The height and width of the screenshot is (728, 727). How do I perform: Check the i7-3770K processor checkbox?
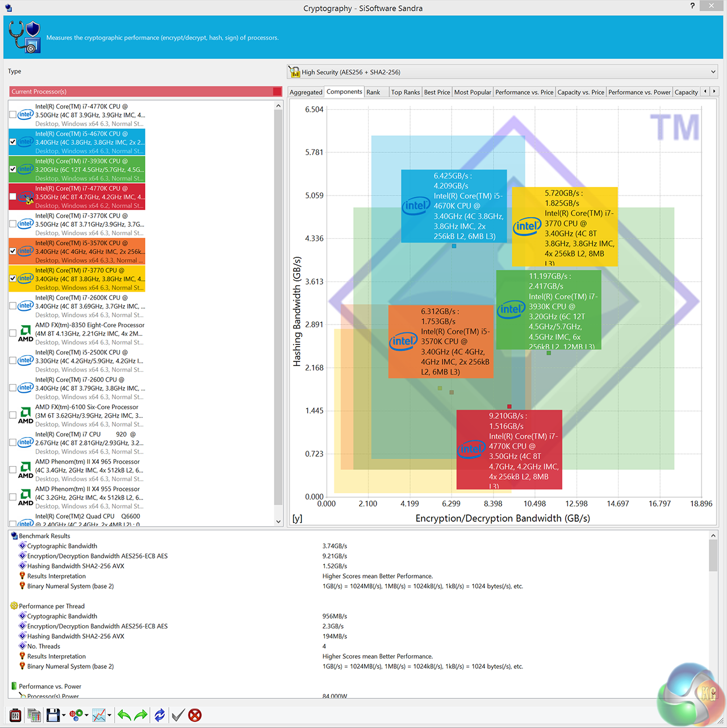click(12, 224)
